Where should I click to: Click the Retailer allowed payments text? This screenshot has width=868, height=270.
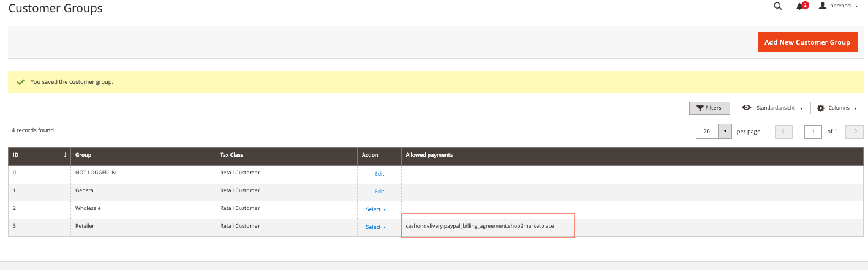[x=480, y=226]
